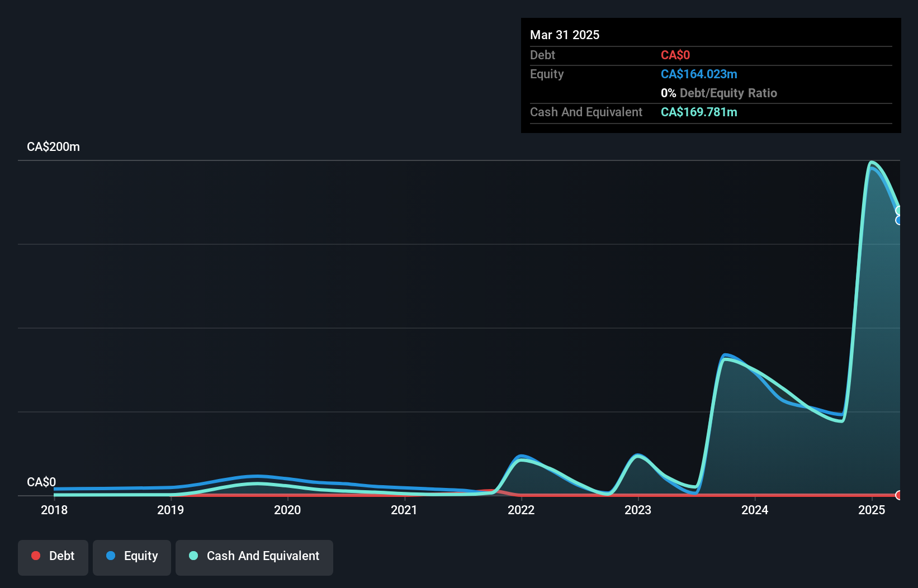Click the blue Equity legend dot
The image size is (918, 588).
pyautogui.click(x=111, y=556)
